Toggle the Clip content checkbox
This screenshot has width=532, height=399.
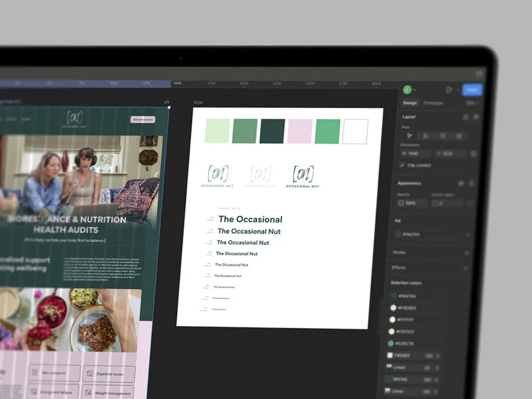click(x=402, y=165)
